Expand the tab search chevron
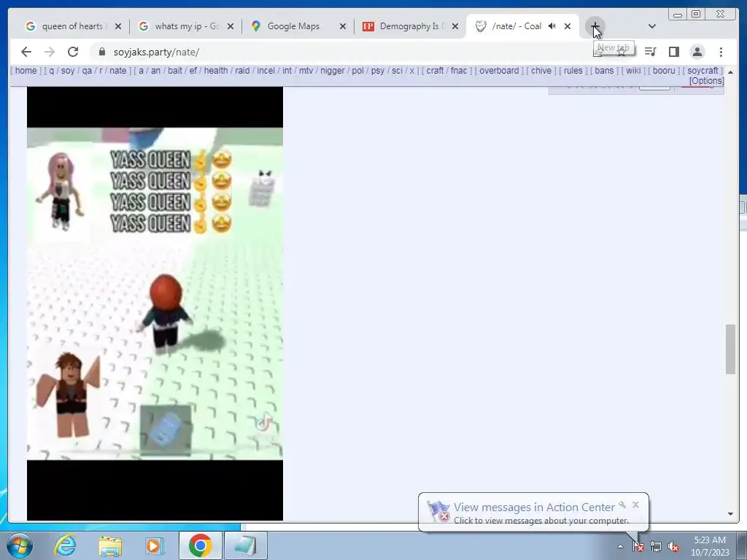This screenshot has height=560, width=747. coord(652,26)
